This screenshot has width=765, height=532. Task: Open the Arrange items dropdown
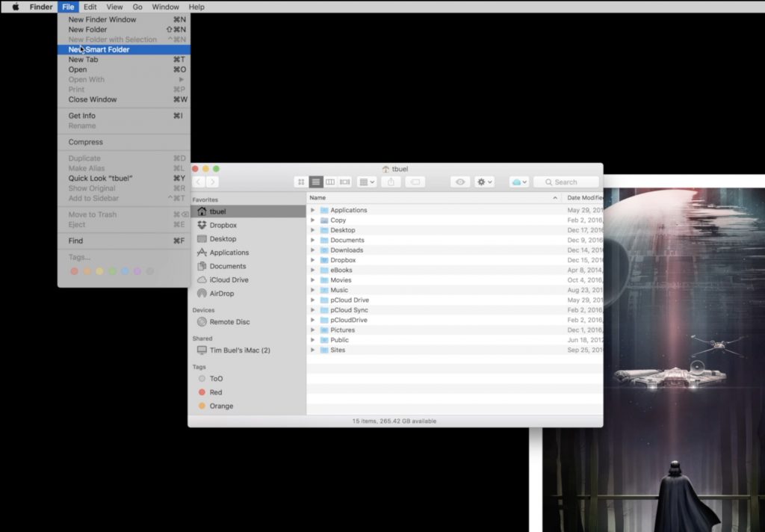point(366,182)
